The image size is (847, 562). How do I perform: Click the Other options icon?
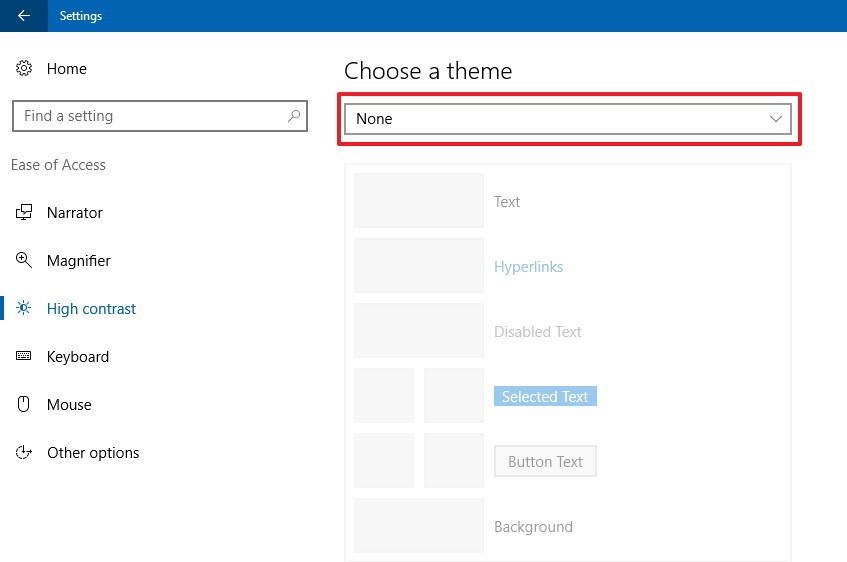coord(24,453)
